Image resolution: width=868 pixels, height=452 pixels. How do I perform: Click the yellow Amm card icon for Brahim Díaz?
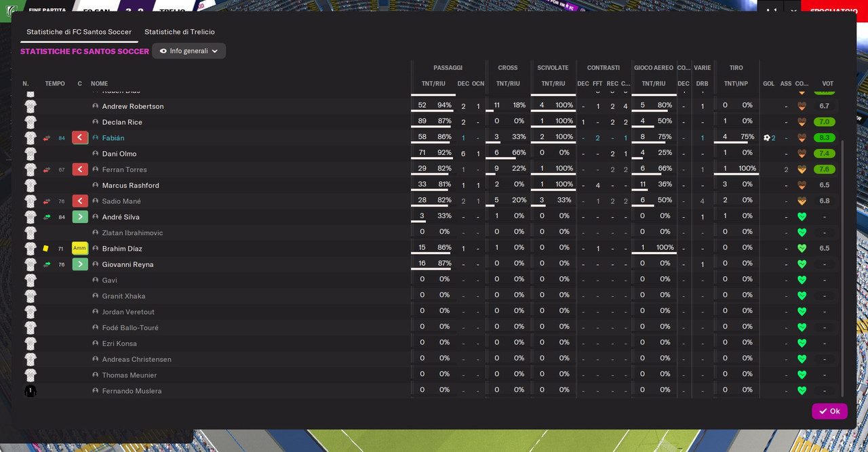pyautogui.click(x=80, y=249)
